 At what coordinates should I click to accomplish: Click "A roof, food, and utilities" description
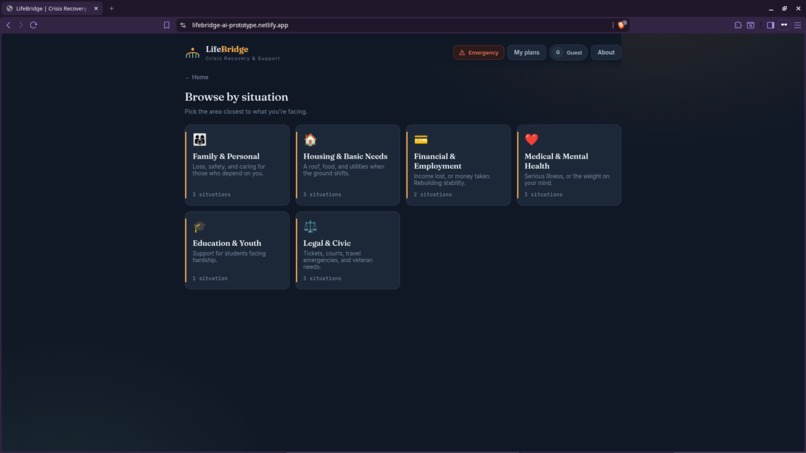343,170
